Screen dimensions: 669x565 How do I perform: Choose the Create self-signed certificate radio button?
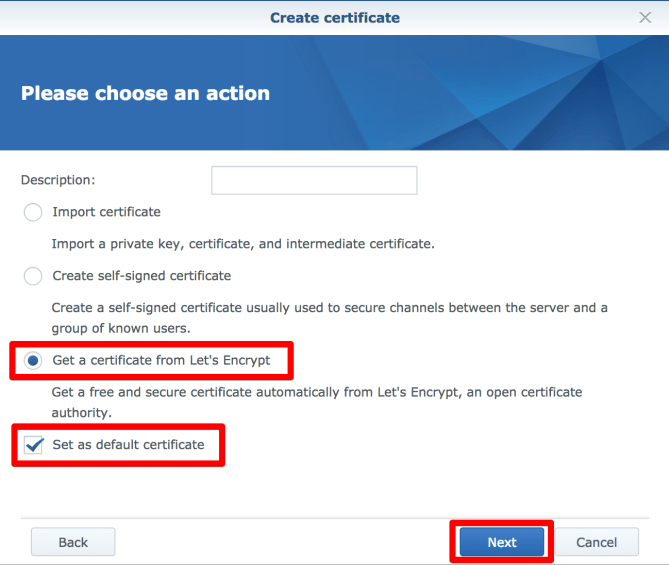click(33, 276)
